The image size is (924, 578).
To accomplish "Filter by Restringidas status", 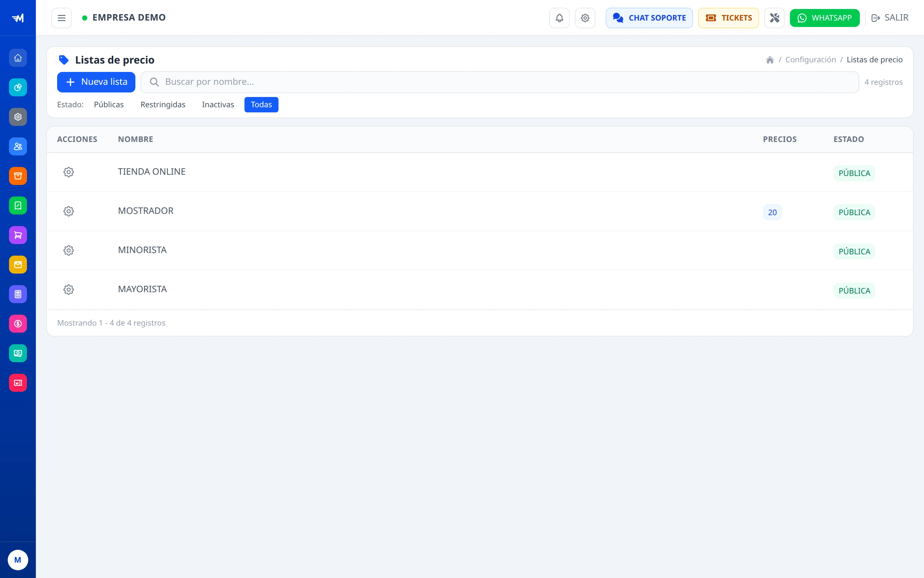I will coord(163,105).
